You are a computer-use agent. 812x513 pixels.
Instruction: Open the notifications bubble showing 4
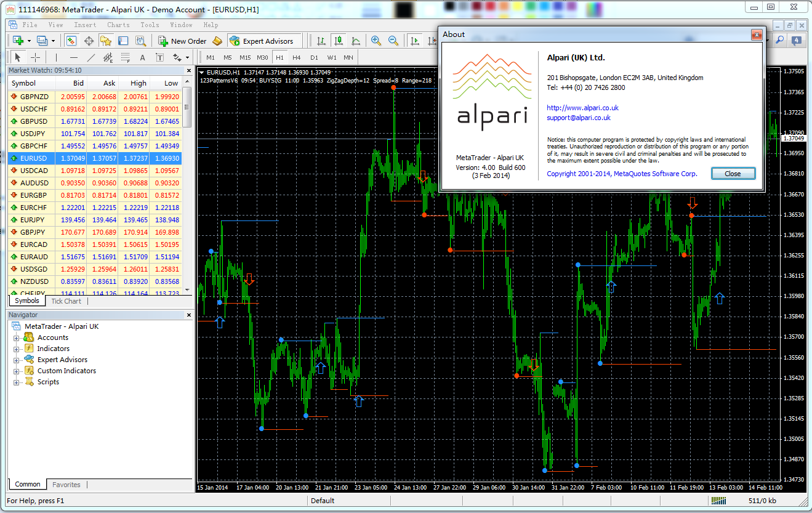click(x=797, y=41)
